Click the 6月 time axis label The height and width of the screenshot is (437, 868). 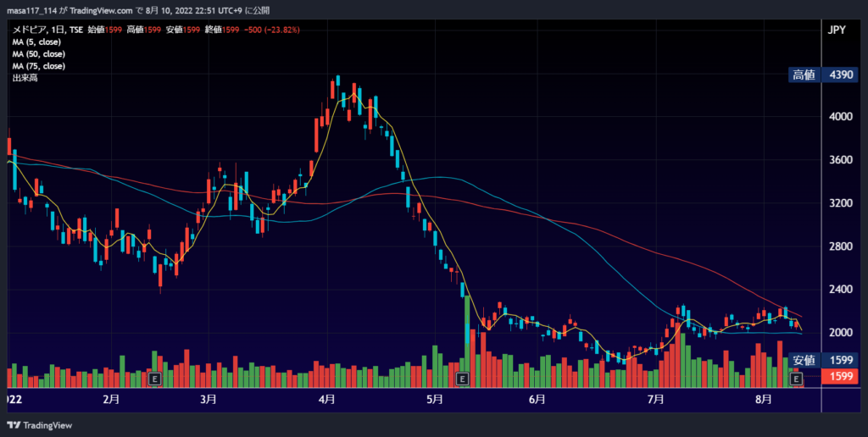click(537, 400)
